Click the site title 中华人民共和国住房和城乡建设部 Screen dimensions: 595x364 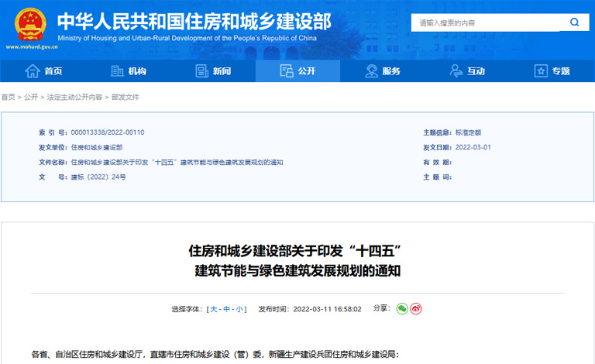click(x=194, y=21)
